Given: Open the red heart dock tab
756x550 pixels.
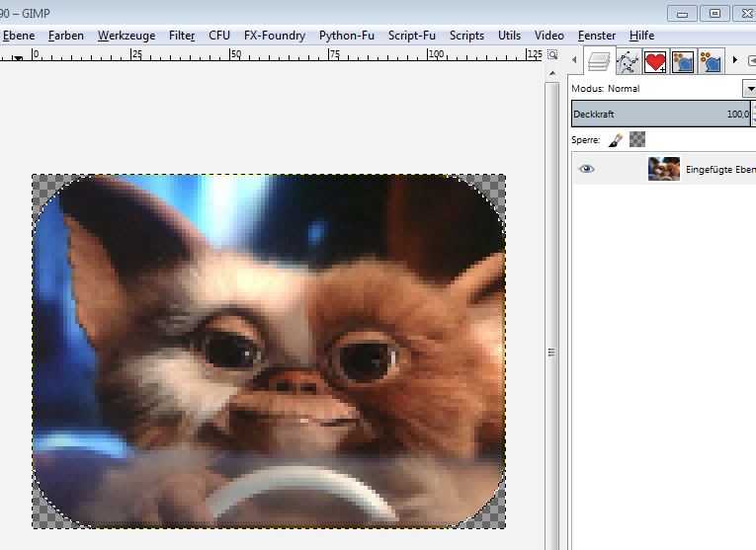Looking at the screenshot, I should 655,62.
